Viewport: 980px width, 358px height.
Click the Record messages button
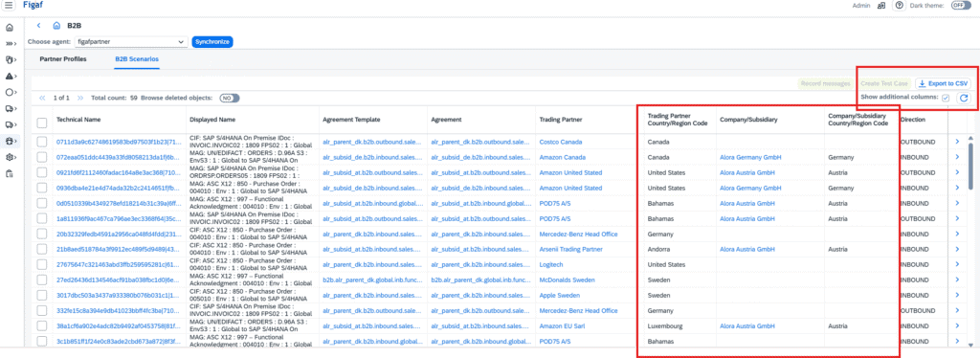[x=826, y=83]
